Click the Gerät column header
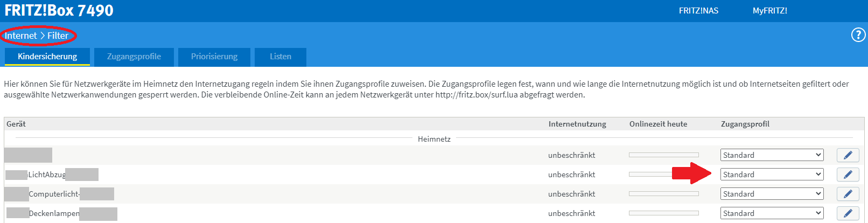868x223 pixels. (16, 124)
